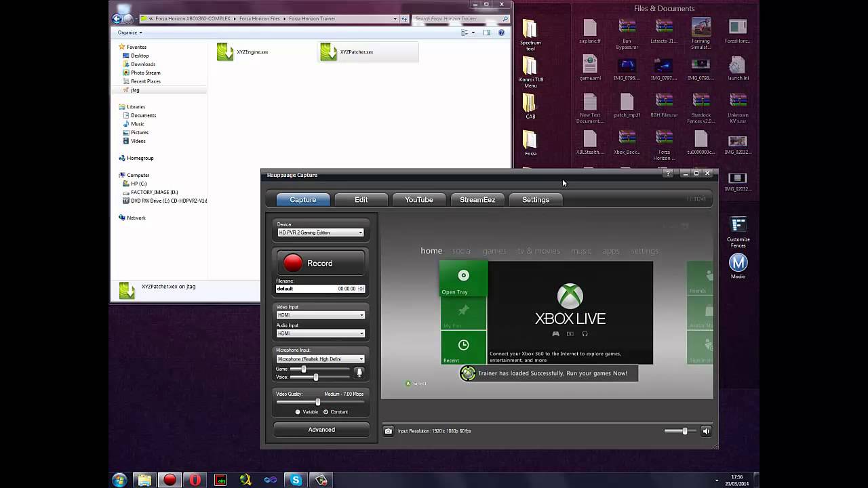Expand the Audio Input HDMI dropdown
Image resolution: width=868 pixels, height=488 pixels.
pyautogui.click(x=320, y=333)
